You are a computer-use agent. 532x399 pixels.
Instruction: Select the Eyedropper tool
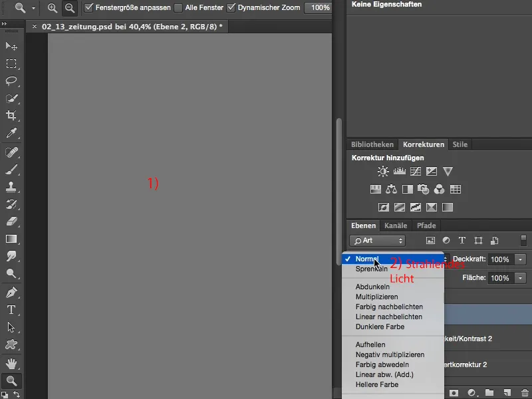11,133
